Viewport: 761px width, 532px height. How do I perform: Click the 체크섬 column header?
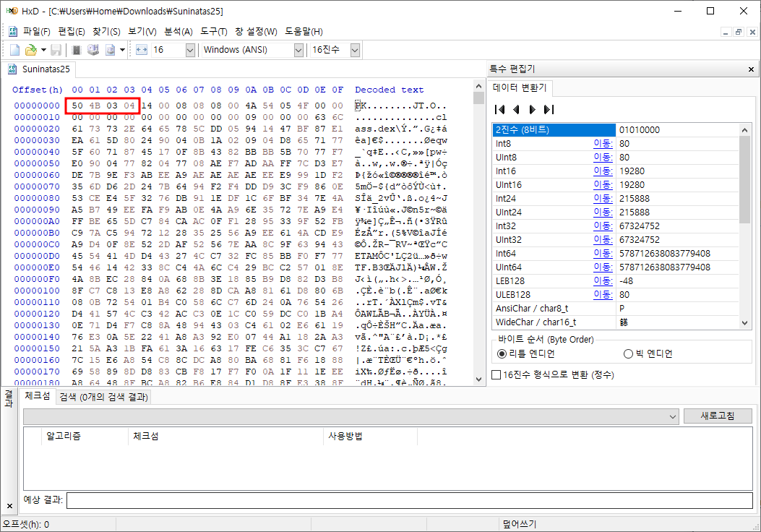pos(225,437)
